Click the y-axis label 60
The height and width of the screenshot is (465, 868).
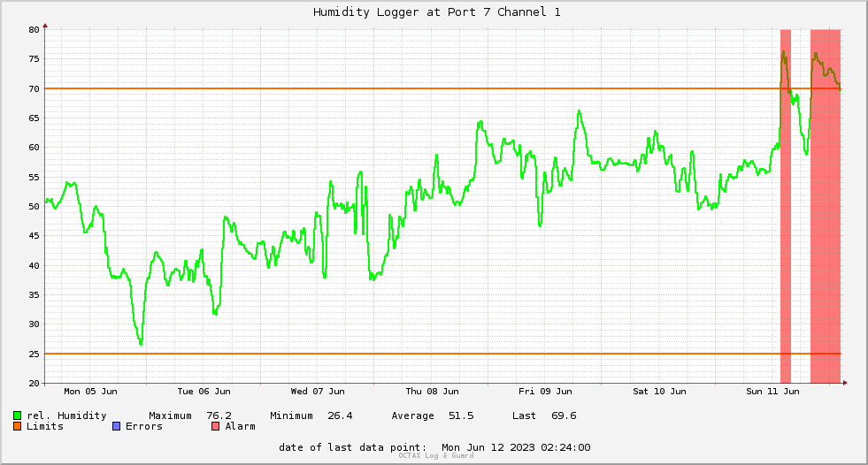click(x=35, y=147)
